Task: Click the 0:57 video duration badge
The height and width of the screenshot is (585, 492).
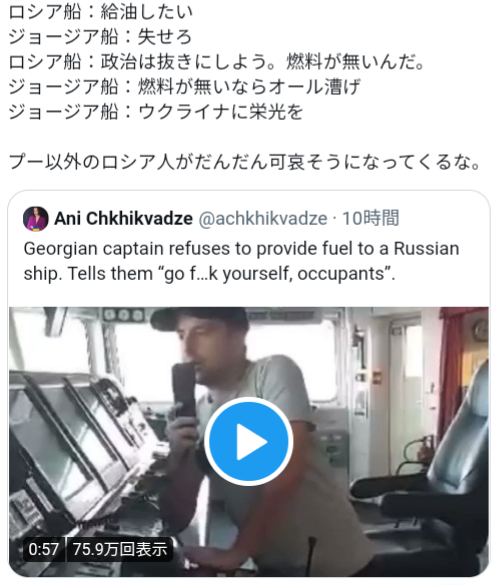Action: click(x=44, y=549)
